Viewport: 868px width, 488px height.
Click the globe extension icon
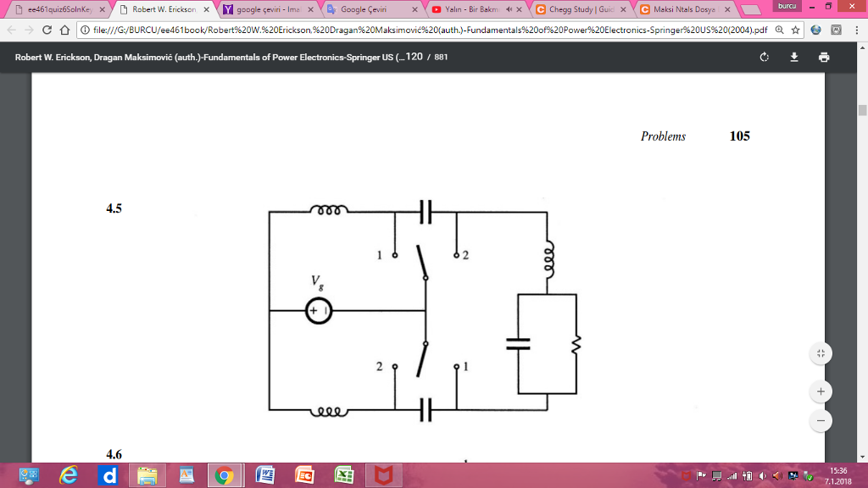pos(815,30)
